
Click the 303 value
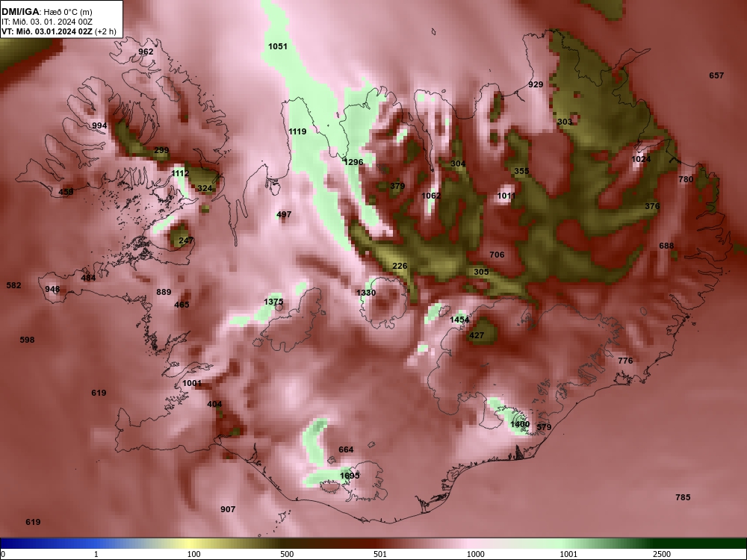coord(565,122)
